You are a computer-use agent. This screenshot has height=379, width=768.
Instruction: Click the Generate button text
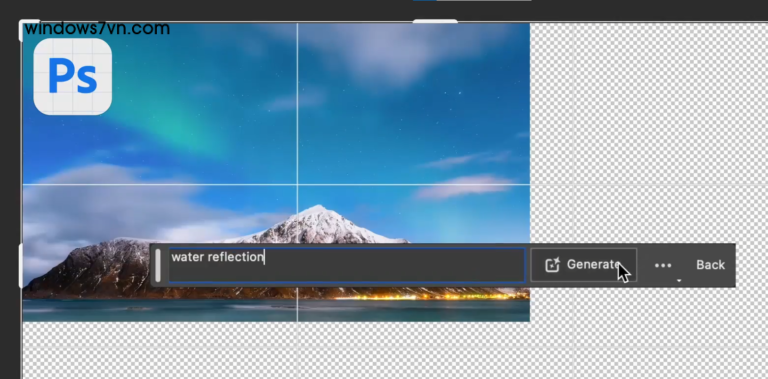point(593,265)
